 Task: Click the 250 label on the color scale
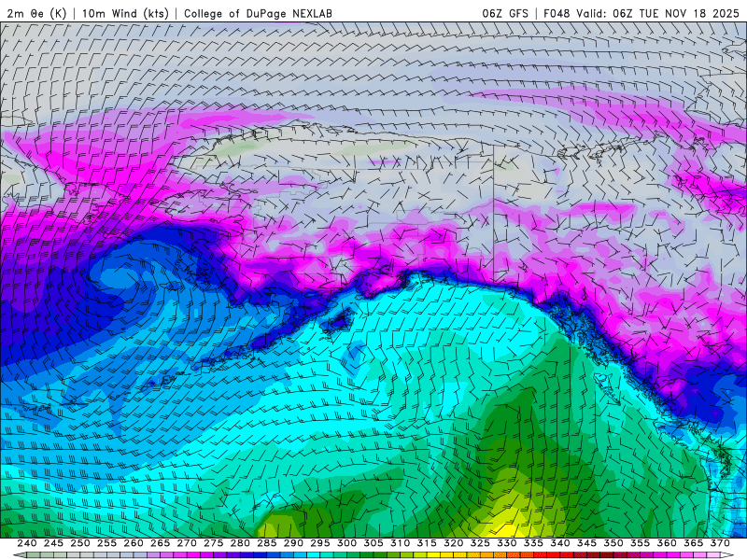pos(80,543)
